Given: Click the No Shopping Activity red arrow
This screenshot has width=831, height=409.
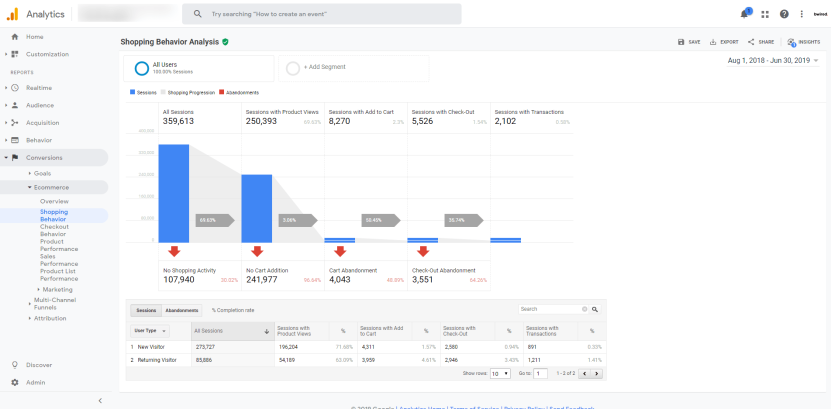Looking at the screenshot, I should [x=174, y=251].
